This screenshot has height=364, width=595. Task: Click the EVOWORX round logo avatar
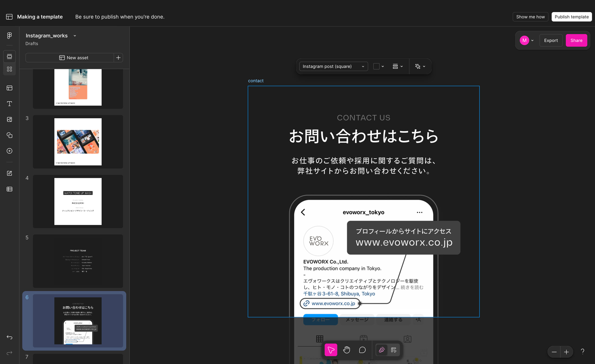click(318, 241)
